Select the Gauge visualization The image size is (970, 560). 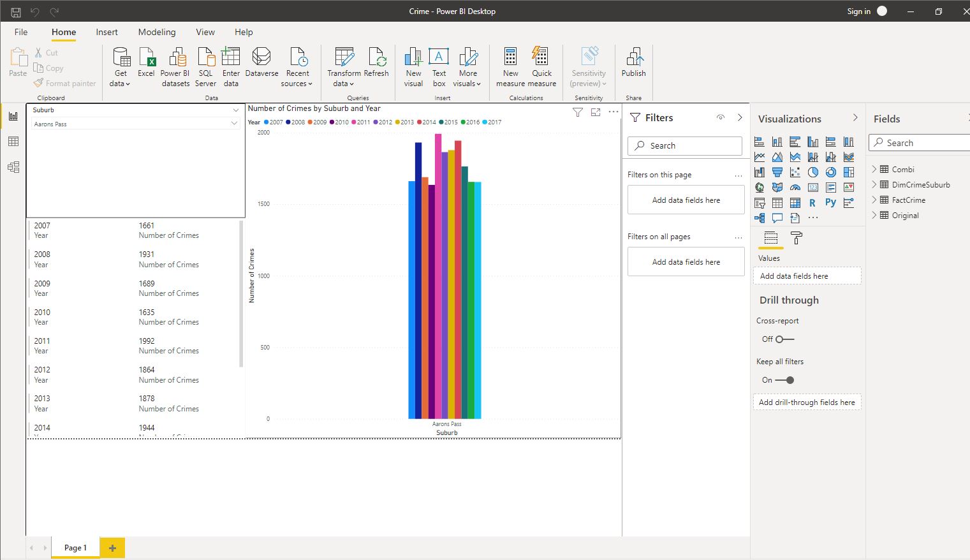[x=795, y=188]
